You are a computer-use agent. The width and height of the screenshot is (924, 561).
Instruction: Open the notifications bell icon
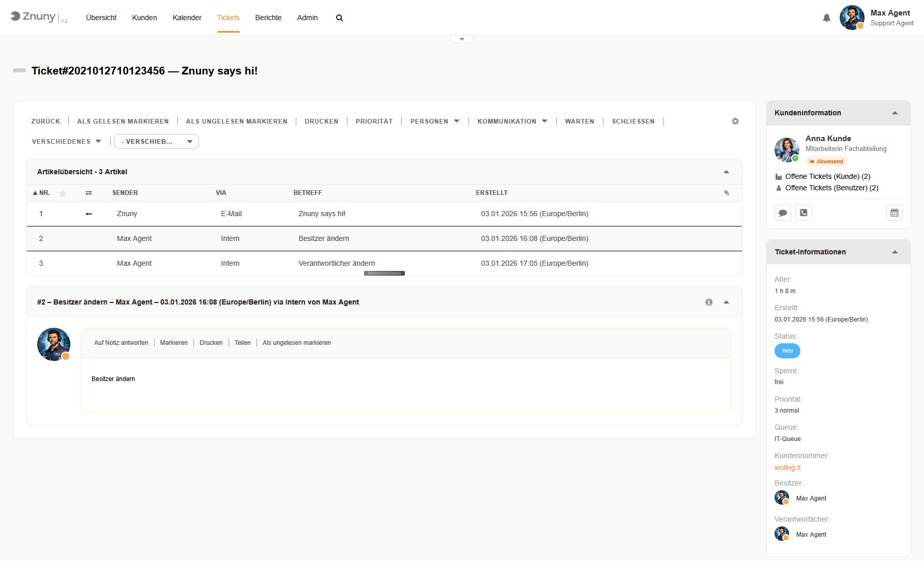827,18
